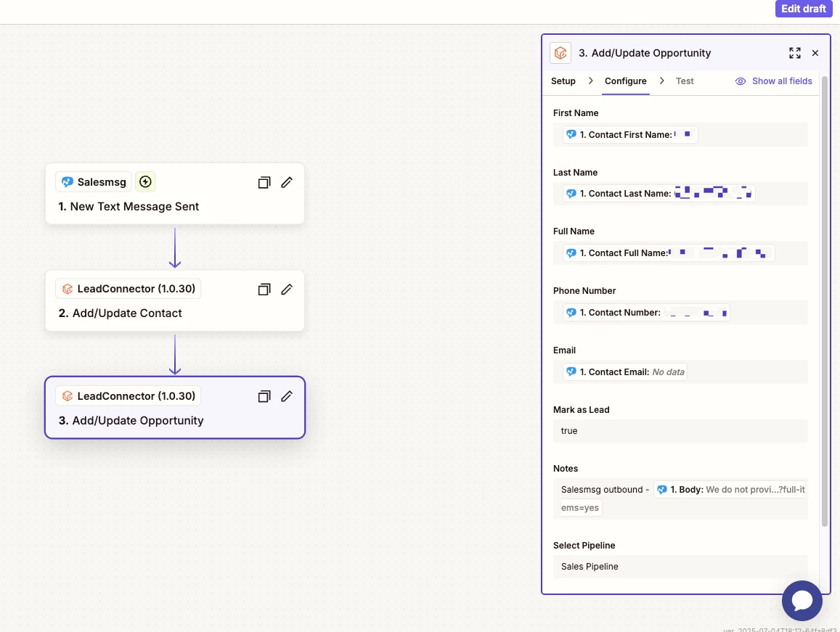Screen dimensions: 840x632
Task: Duplicate the Add/Update Opportunity step
Action: point(264,396)
